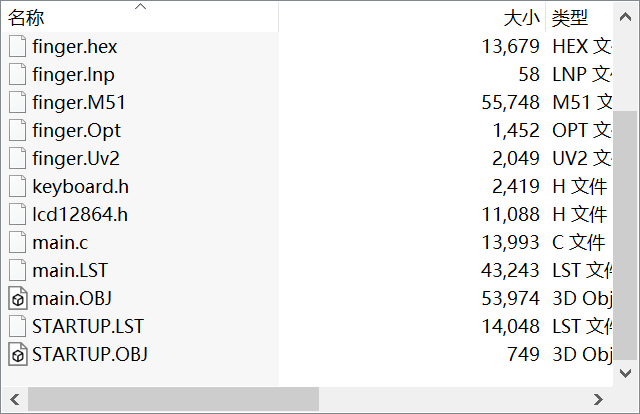Select the finger.lnp file name
The height and width of the screenshot is (414, 640).
click(73, 74)
